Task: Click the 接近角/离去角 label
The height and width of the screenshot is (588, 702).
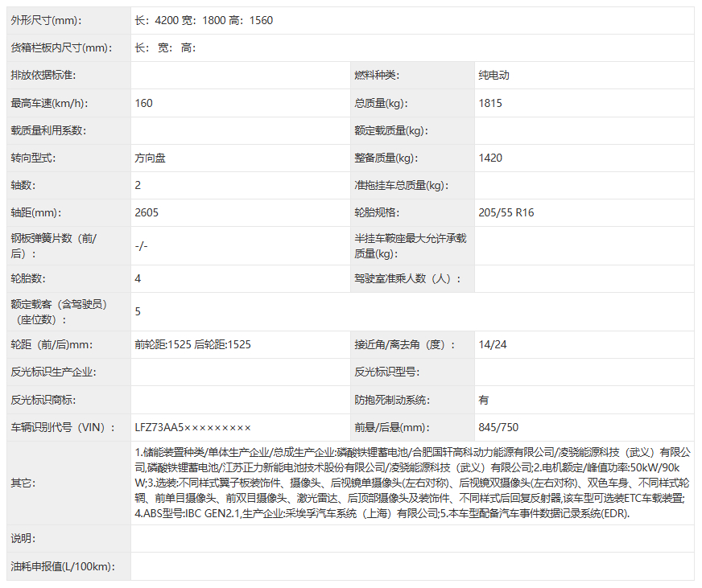Action: (x=405, y=344)
